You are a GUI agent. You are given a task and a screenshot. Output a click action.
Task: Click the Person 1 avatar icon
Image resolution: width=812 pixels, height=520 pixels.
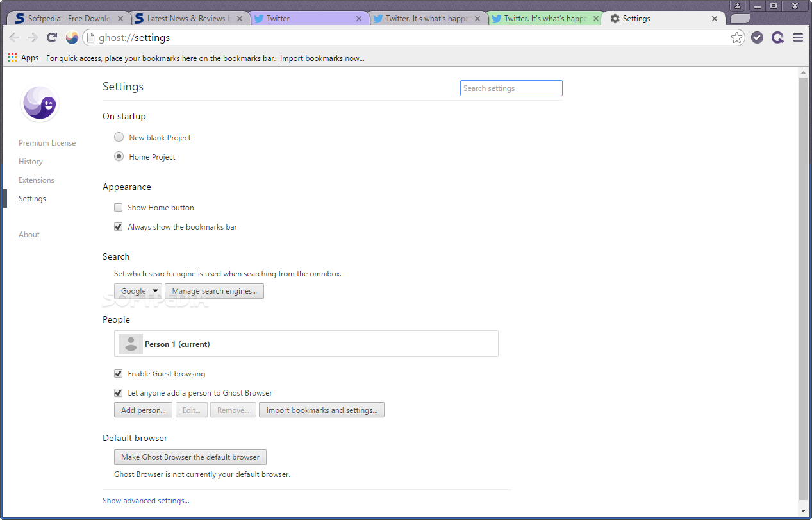[x=131, y=344]
